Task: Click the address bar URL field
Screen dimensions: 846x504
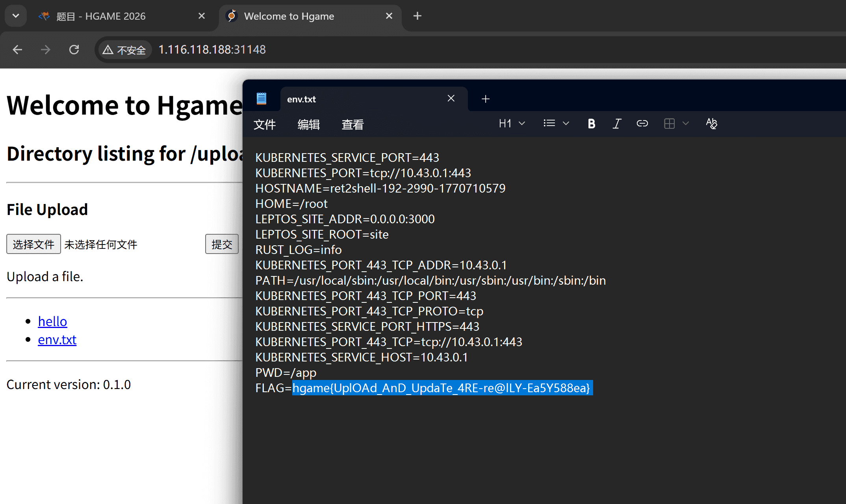Action: pyautogui.click(x=354, y=50)
